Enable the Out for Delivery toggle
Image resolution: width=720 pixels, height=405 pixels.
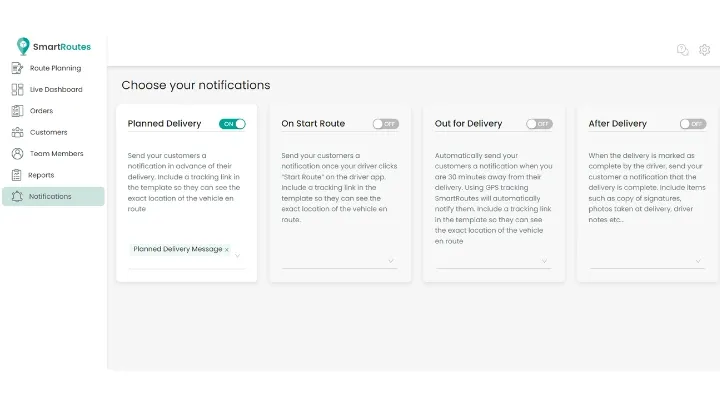click(539, 124)
